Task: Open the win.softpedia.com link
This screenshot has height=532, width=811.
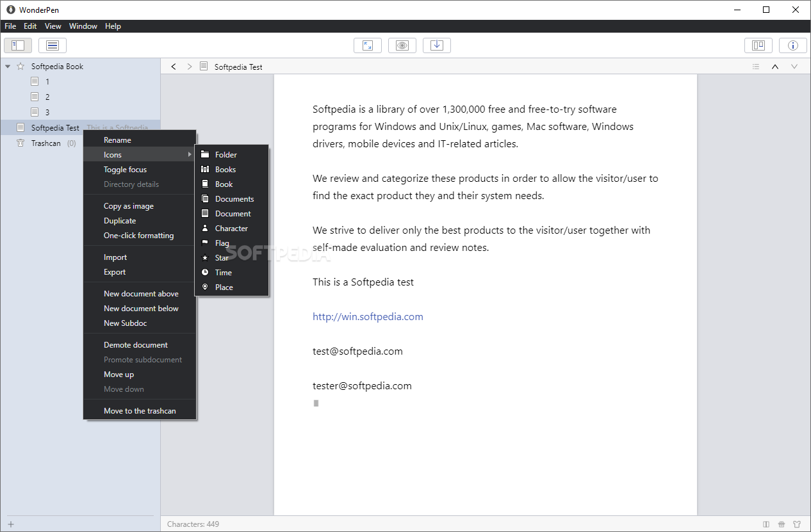Action: click(368, 316)
